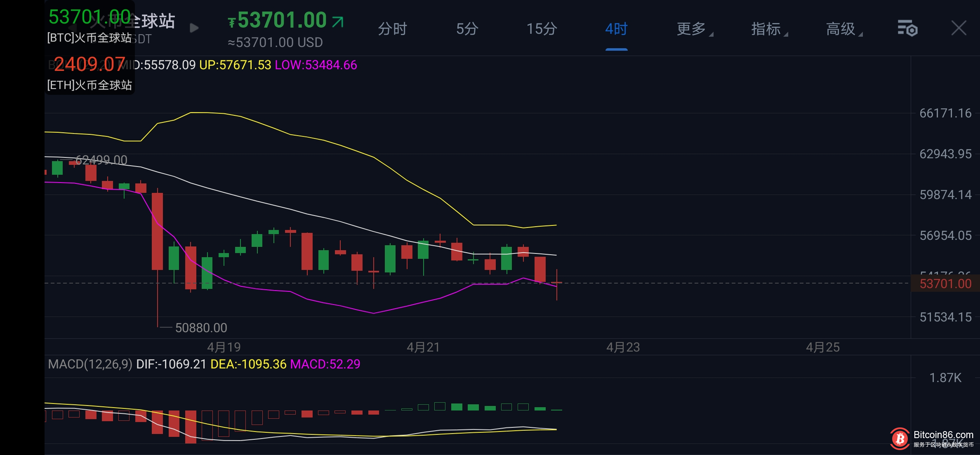Screen dimensions: 980x455
Task: Open the 指标 indicators dropdown
Action: click(x=768, y=29)
